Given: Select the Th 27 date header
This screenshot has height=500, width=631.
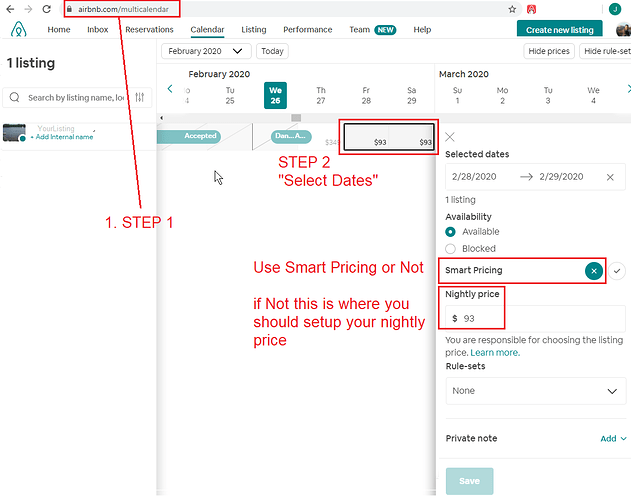Looking at the screenshot, I should [321, 95].
